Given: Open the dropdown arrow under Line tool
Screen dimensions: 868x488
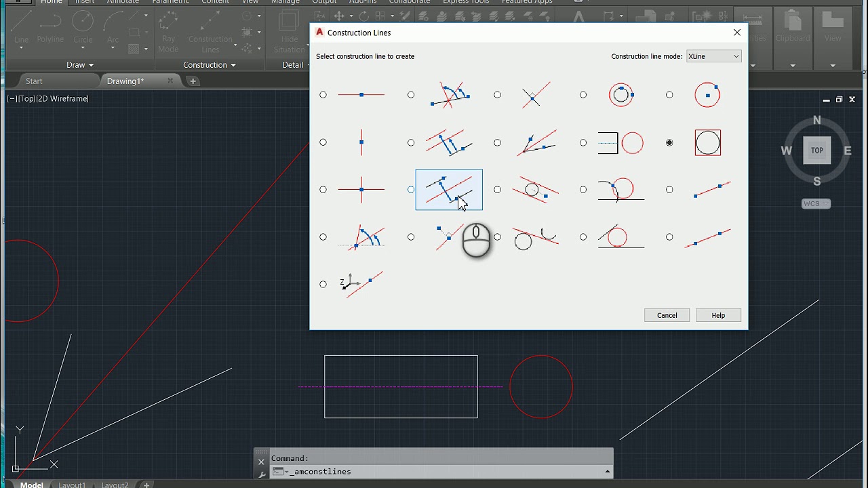Looking at the screenshot, I should (x=21, y=48).
